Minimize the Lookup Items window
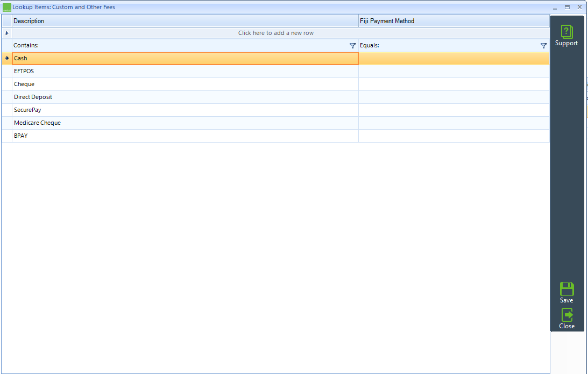Image resolution: width=588 pixels, height=374 pixels. 555,7
